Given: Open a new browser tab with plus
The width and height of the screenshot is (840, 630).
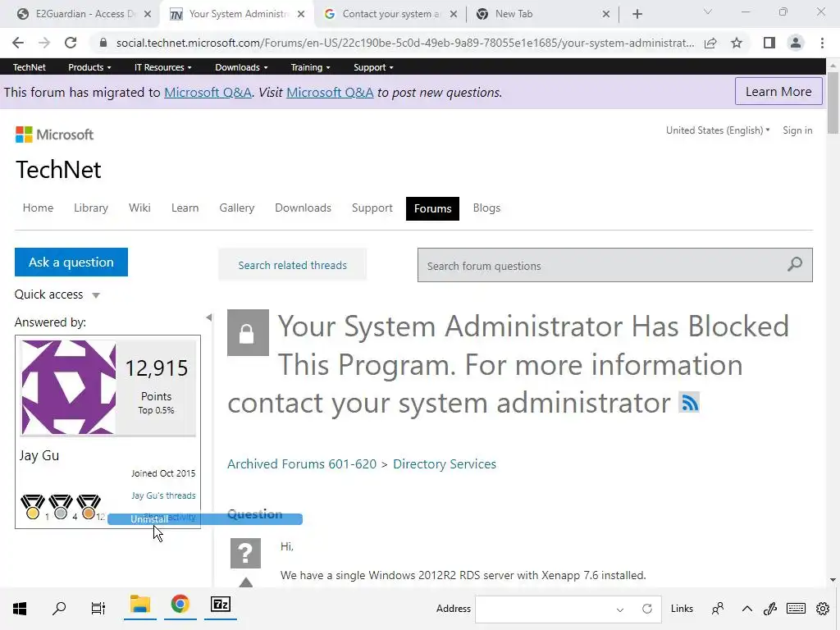Looking at the screenshot, I should click(x=637, y=14).
